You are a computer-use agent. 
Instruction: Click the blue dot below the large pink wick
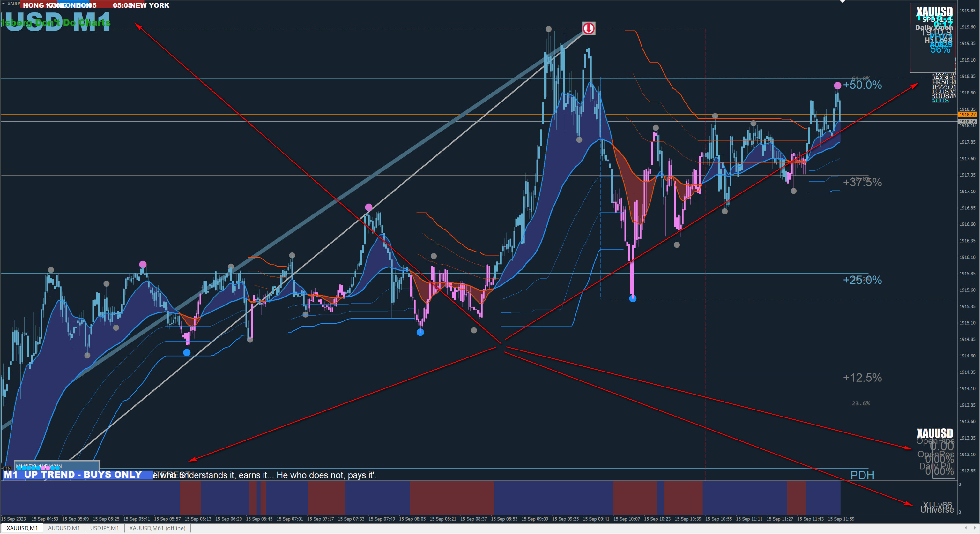pyautogui.click(x=633, y=299)
